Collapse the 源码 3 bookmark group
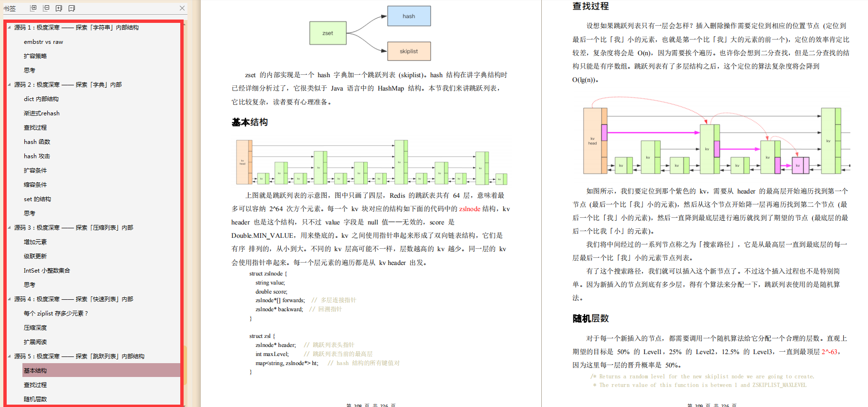Image resolution: width=868 pixels, height=407 pixels. click(x=9, y=227)
